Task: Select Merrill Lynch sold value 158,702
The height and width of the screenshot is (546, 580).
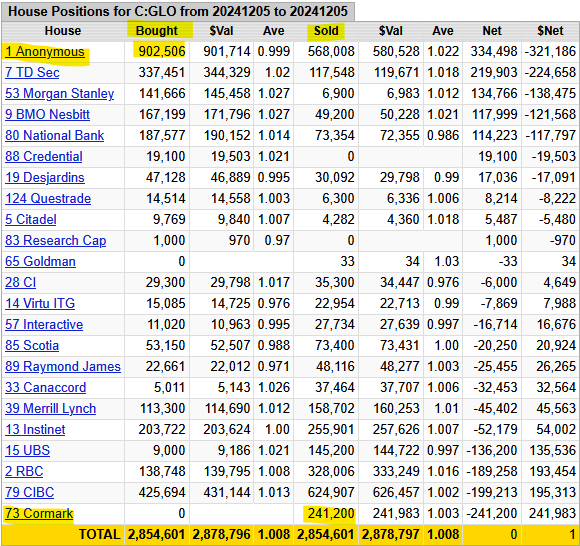Action: [x=331, y=409]
